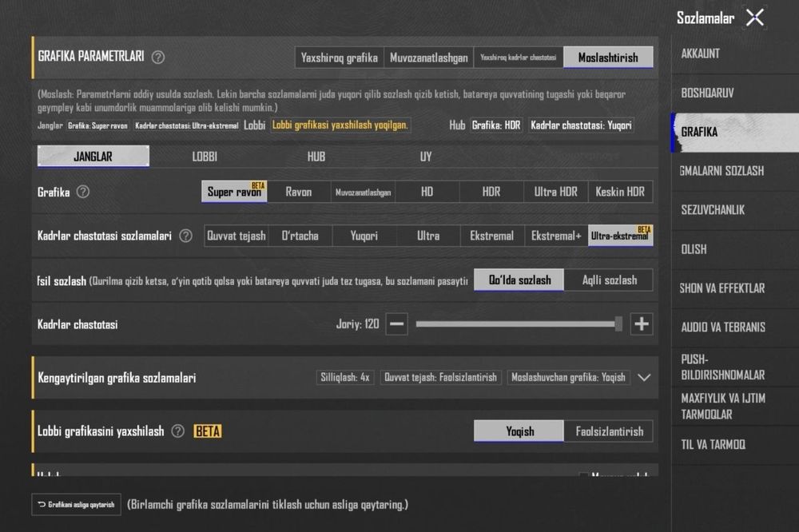Decrease frame rate with minus button
The width and height of the screenshot is (799, 532).
[396, 324]
